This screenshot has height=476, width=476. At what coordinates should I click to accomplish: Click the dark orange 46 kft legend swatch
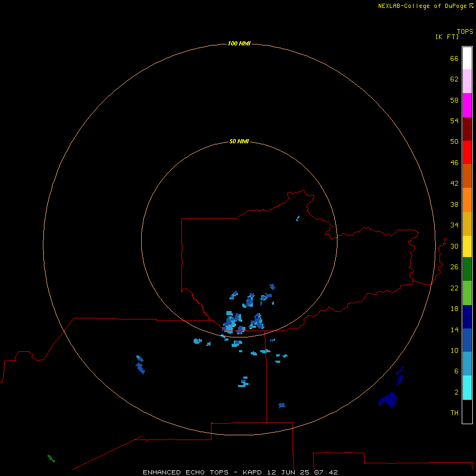coord(467,176)
